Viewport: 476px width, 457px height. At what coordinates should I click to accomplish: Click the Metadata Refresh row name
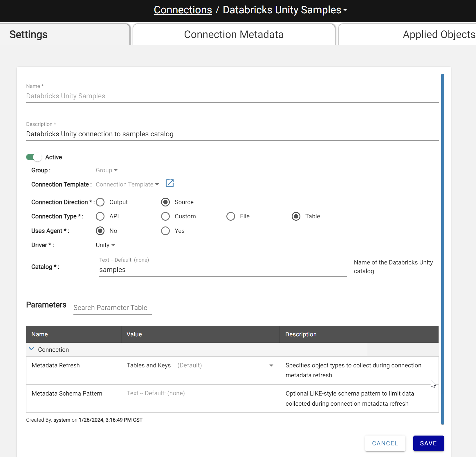pyautogui.click(x=56, y=365)
